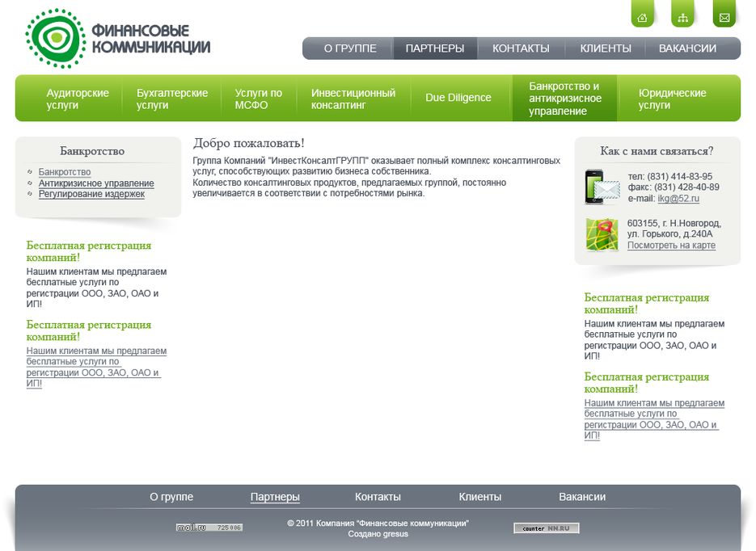The image size is (756, 551).
Task: Open the Регулирование издержек sidebar link
Action: click(x=91, y=194)
